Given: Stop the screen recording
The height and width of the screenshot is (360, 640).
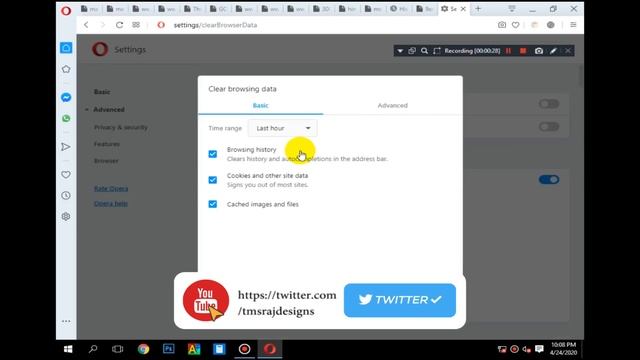Looking at the screenshot, I should 523,51.
